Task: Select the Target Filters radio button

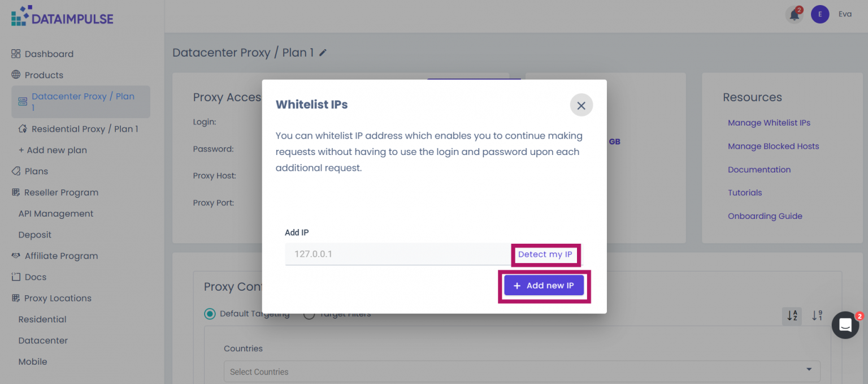Action: 309,314
